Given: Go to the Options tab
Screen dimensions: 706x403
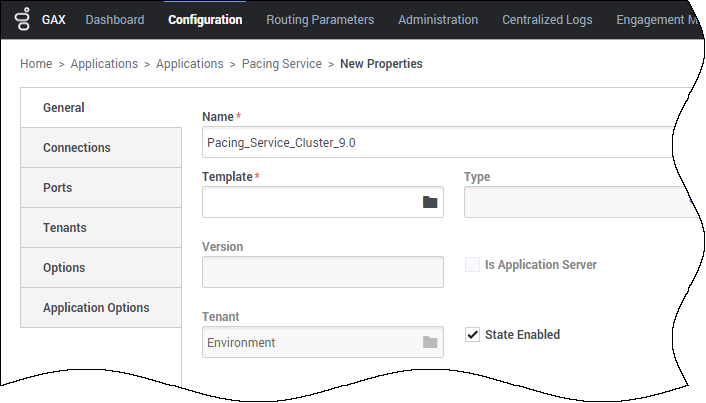Looking at the screenshot, I should coord(101,268).
